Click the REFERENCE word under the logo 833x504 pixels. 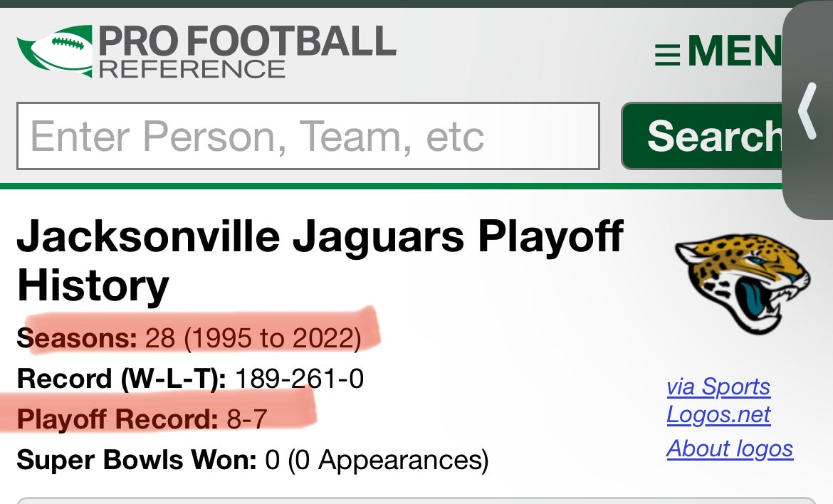[192, 69]
